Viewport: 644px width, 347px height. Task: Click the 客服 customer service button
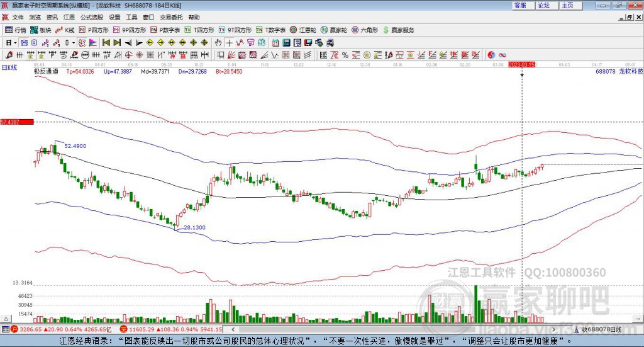523,5
